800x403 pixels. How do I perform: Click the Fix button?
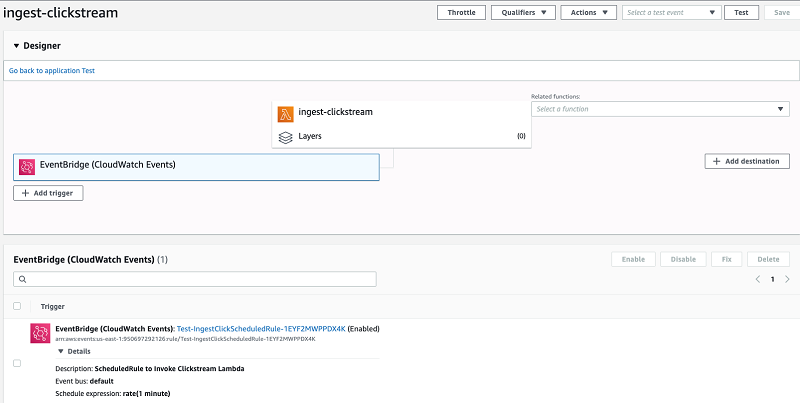point(727,259)
